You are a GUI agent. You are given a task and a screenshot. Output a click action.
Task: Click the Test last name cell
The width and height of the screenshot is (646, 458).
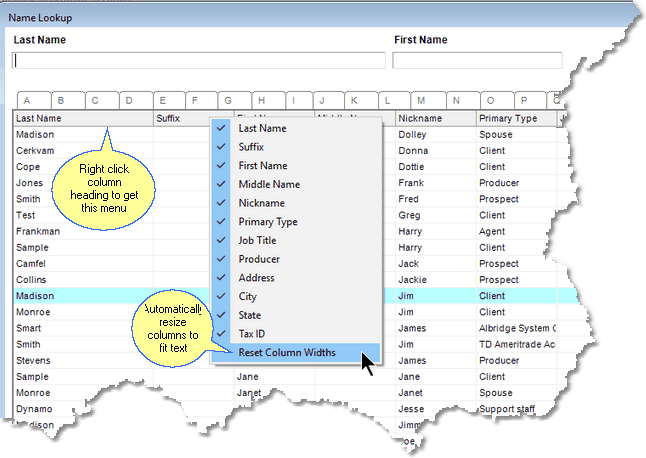pyautogui.click(x=83, y=215)
